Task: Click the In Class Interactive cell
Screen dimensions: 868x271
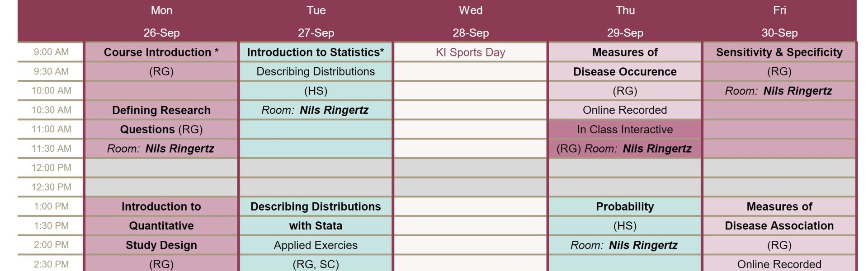Action: [625, 130]
